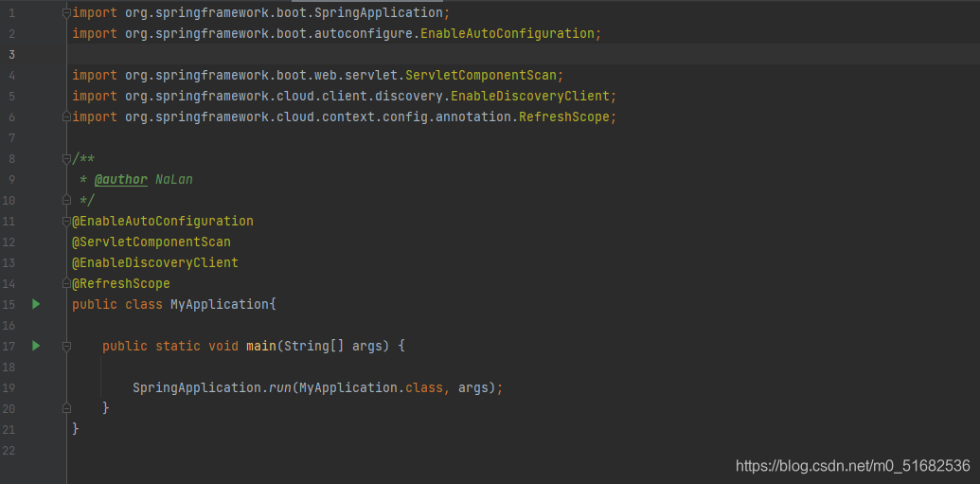Fold annotations at @EnableAutoConfiguration line 11
The width and height of the screenshot is (980, 484).
(66, 221)
